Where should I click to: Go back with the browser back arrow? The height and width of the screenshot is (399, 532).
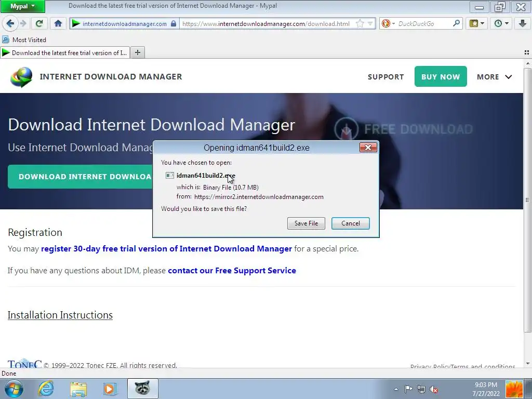(x=10, y=23)
